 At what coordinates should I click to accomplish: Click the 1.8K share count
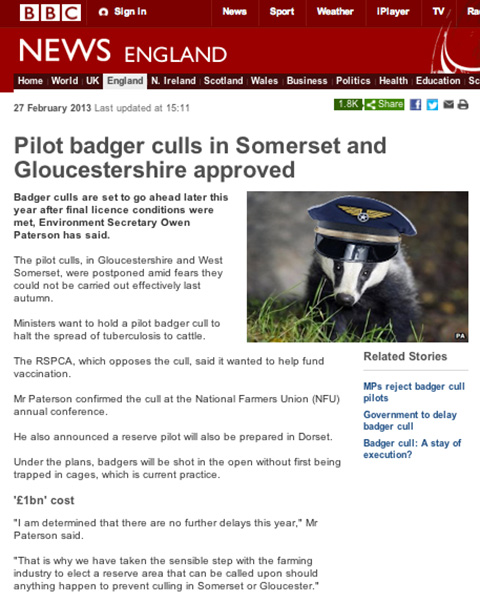348,104
